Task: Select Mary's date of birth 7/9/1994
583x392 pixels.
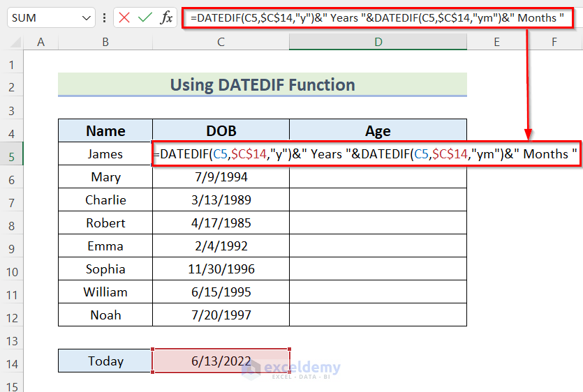Action: [x=221, y=177]
